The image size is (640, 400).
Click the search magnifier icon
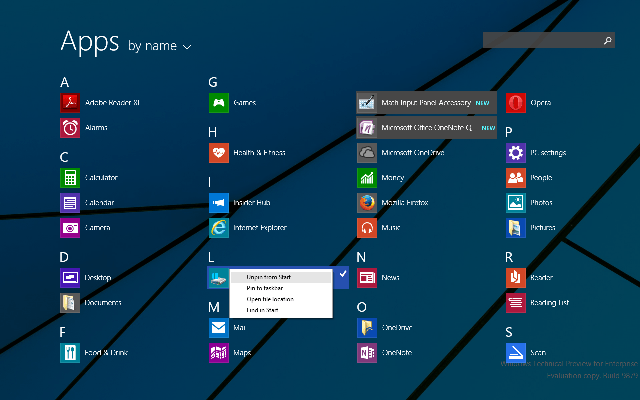click(607, 40)
